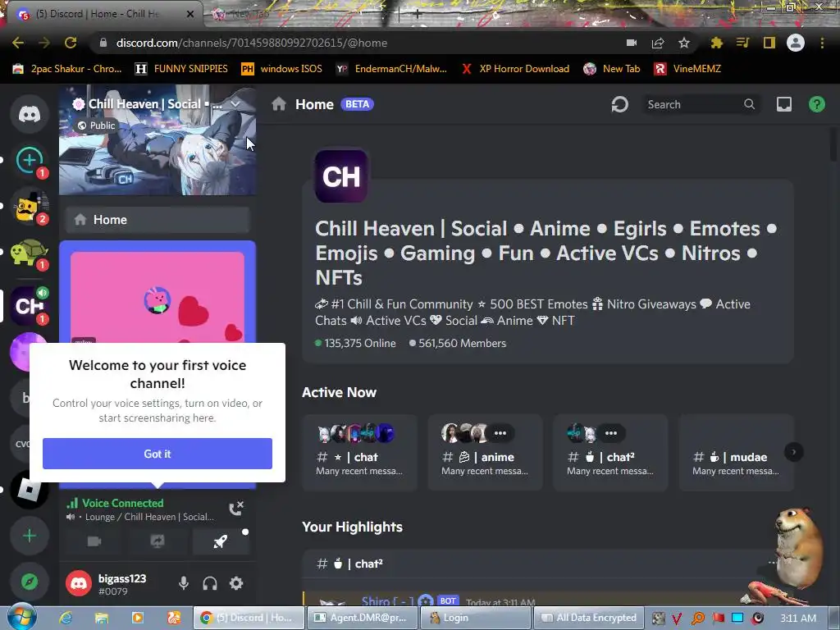
Task: Open the EndermanCH/Malw... bookmark
Action: point(391,69)
